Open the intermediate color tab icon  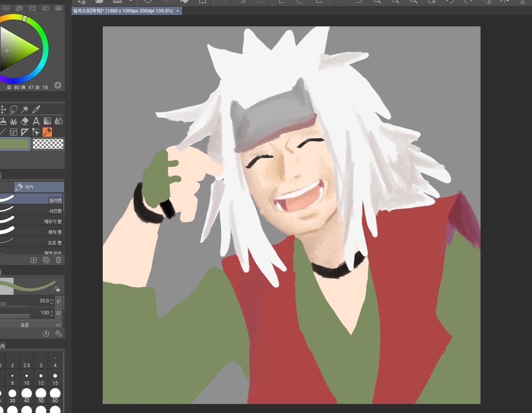pos(32,8)
